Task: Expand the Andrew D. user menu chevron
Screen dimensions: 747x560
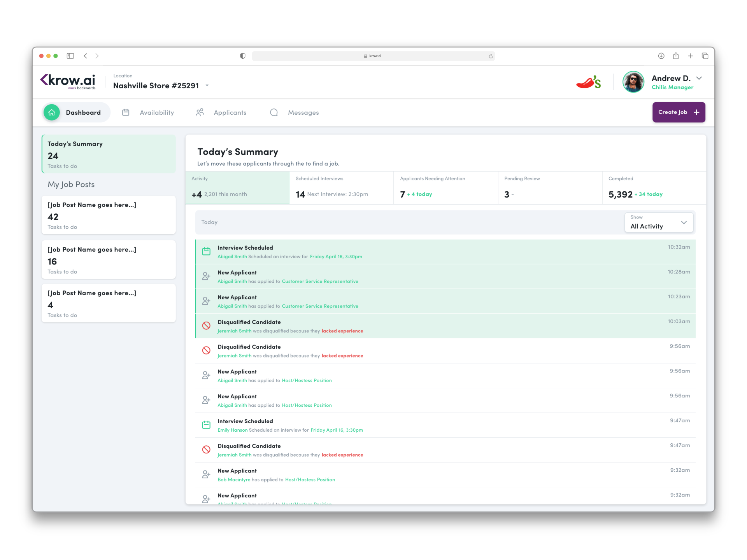Action: coord(699,78)
